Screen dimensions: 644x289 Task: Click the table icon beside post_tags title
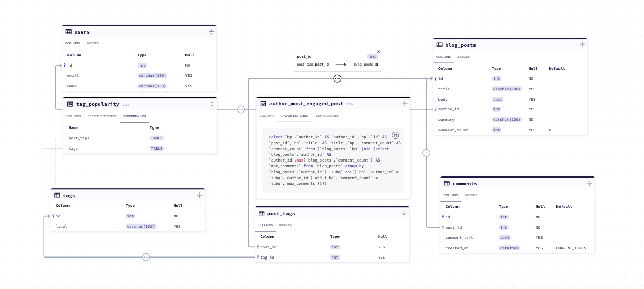coord(261,213)
